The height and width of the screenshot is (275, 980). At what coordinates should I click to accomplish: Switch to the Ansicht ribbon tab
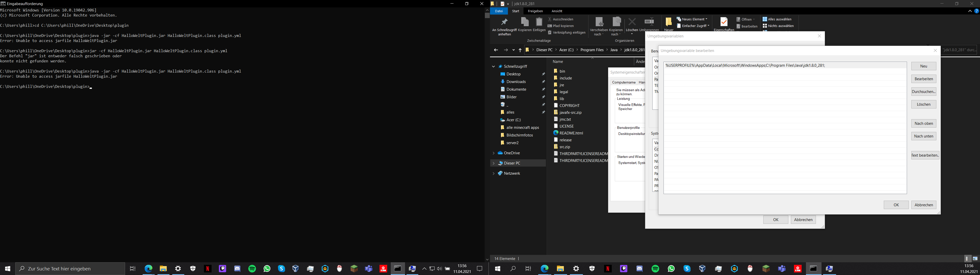tap(557, 11)
